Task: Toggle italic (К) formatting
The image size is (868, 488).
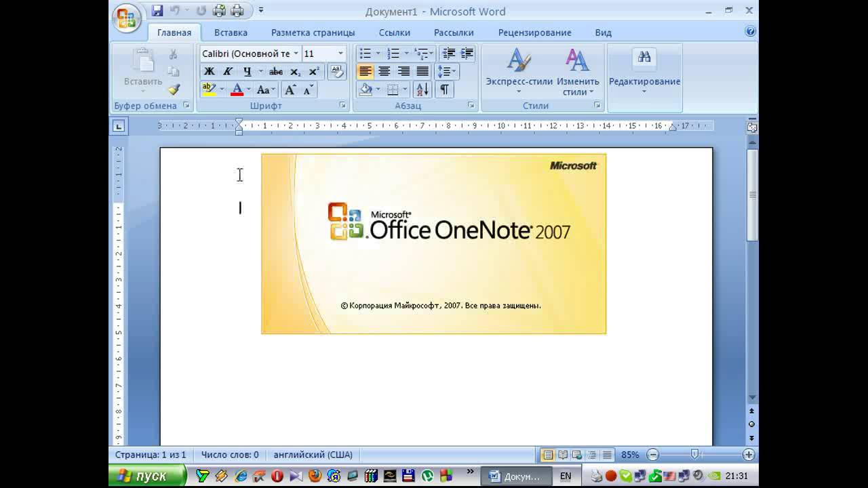Action: coord(228,72)
